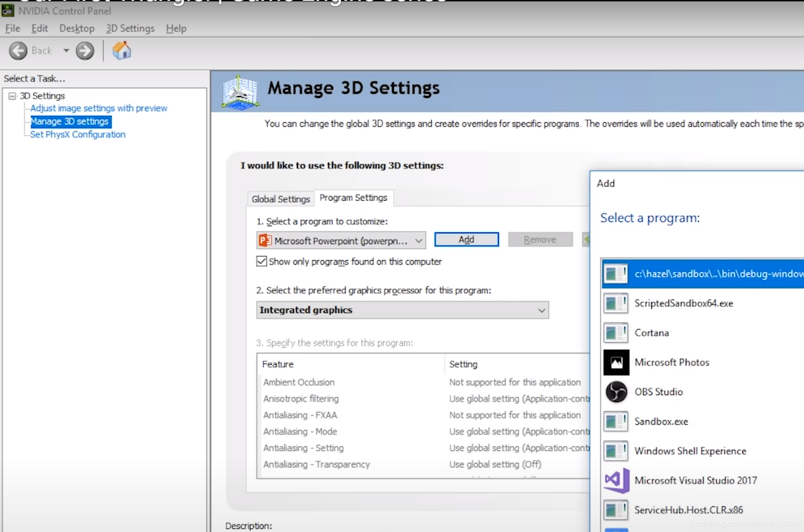Click the Forward navigation arrow icon

[85, 51]
